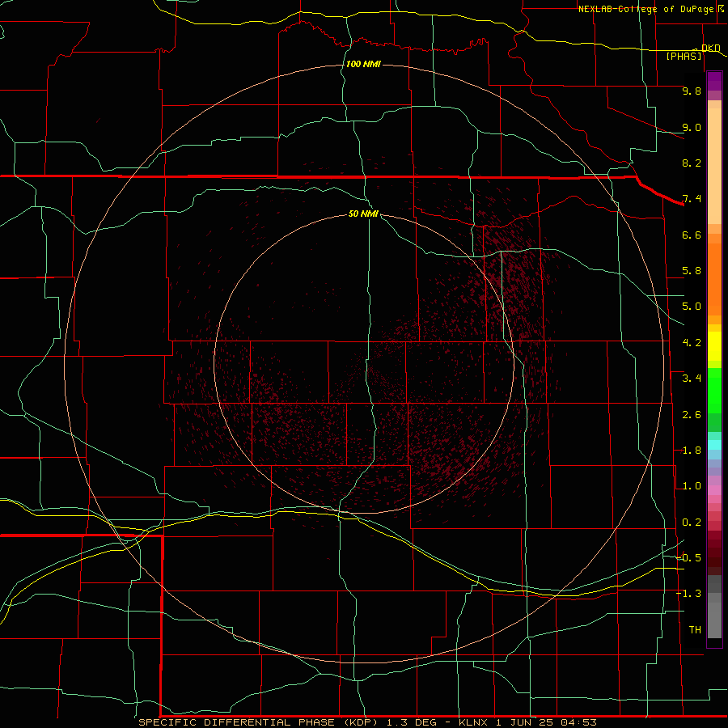Image resolution: width=728 pixels, height=728 pixels.
Task: Click the TH threshold label
Action: pos(695,630)
